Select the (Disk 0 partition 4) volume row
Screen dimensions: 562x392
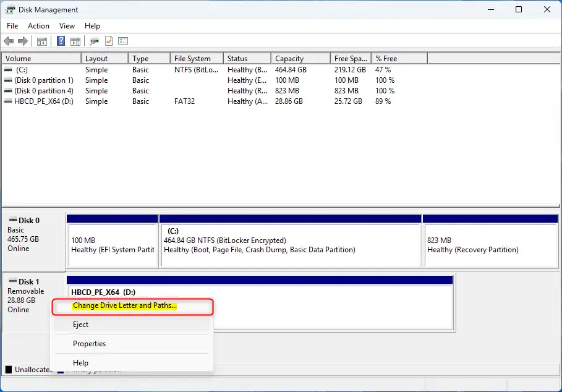pos(215,91)
